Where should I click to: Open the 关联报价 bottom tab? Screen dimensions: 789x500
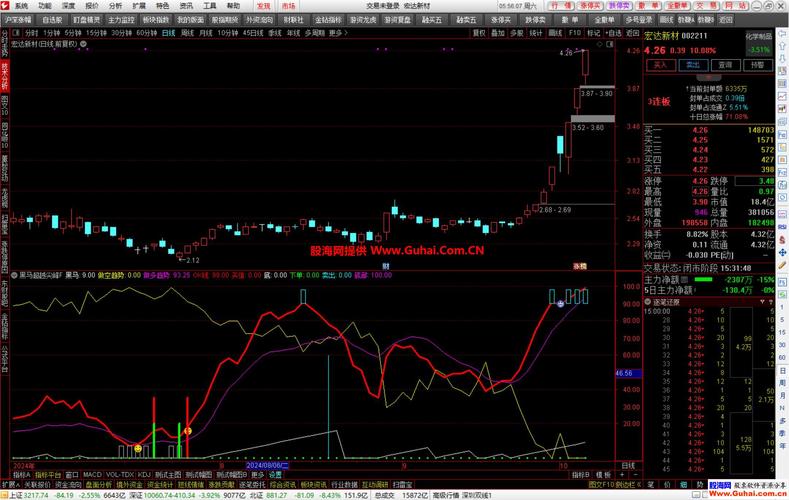37,485
